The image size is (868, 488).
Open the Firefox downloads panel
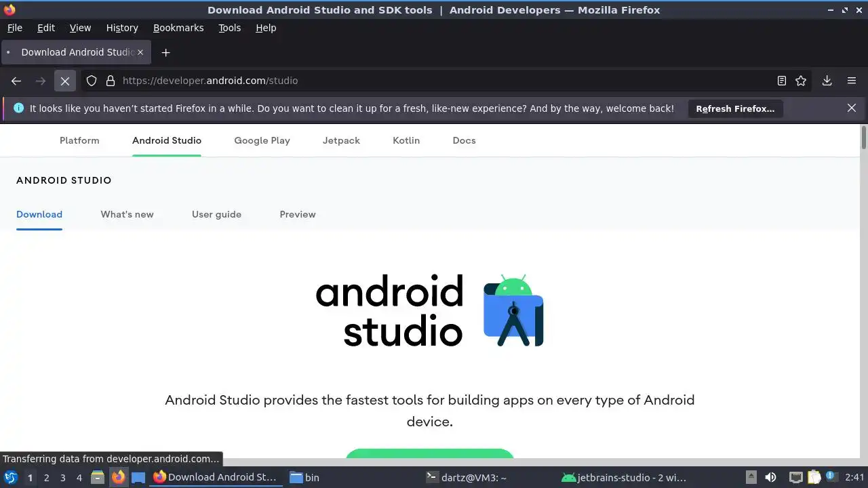pos(827,81)
